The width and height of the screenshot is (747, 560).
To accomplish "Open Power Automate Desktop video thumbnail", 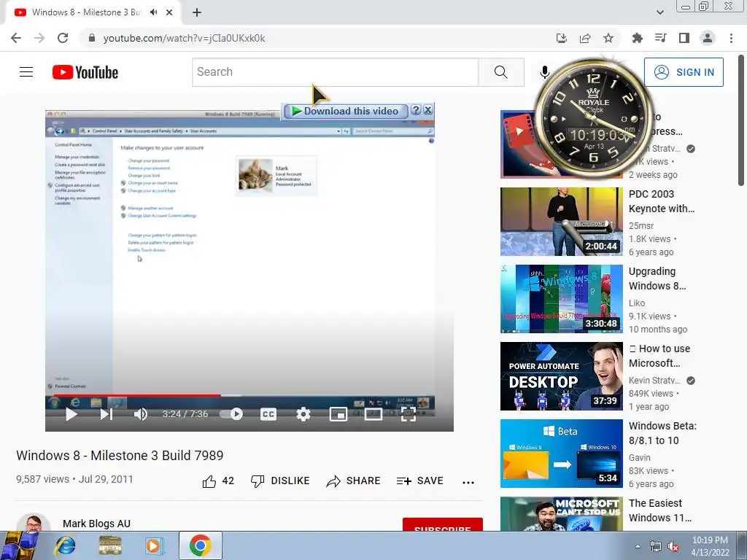I will 561,376.
